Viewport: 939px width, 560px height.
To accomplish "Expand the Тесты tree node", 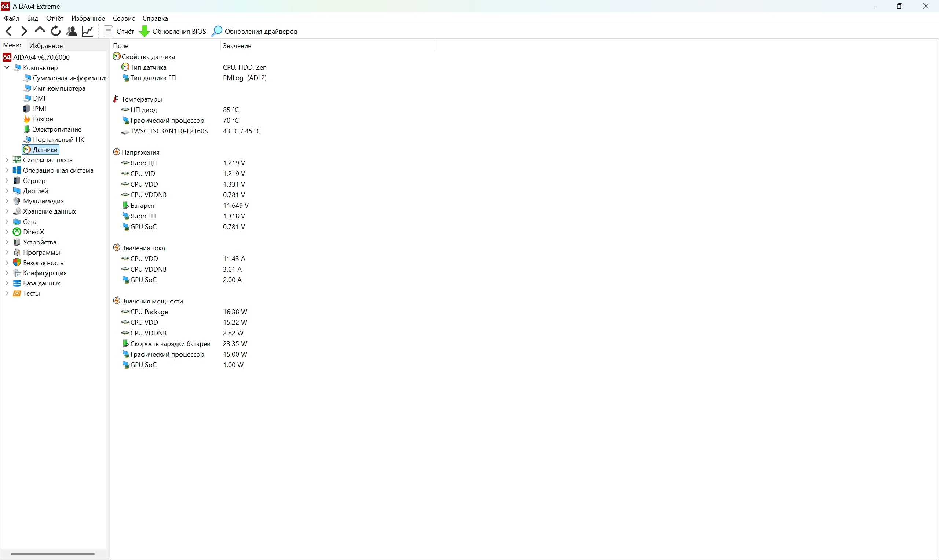I will [x=7, y=293].
